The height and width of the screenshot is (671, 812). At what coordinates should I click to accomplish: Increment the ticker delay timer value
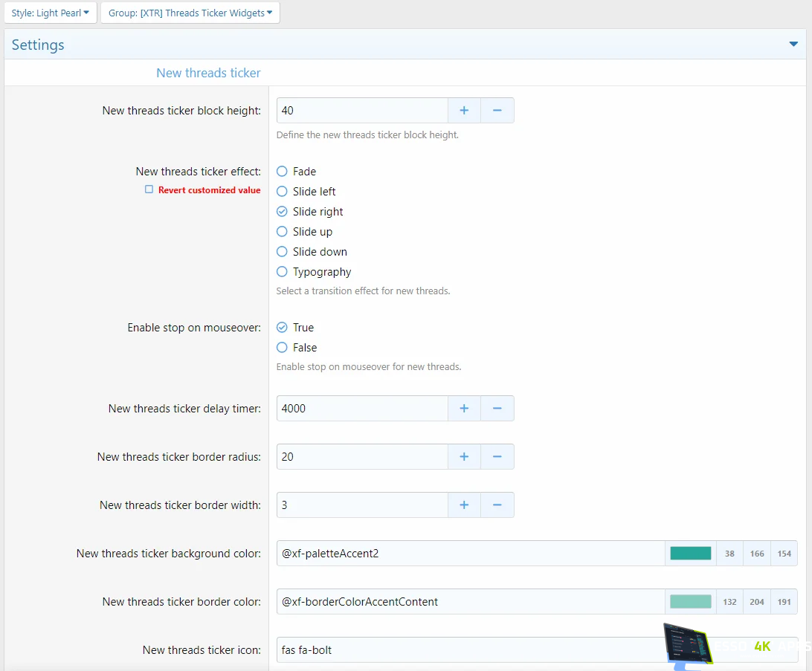[x=463, y=408]
